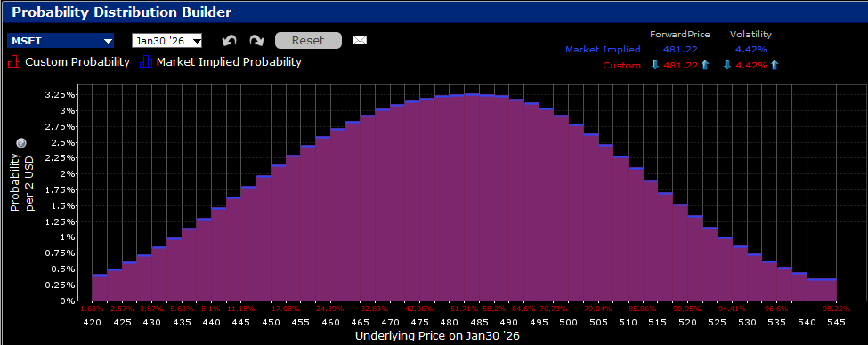This screenshot has height=345, width=868.
Task: Click the 480 price axis label
Action: pyautogui.click(x=450, y=323)
